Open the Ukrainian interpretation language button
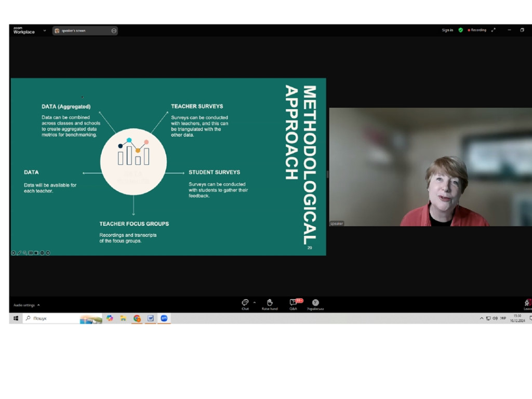 click(315, 304)
